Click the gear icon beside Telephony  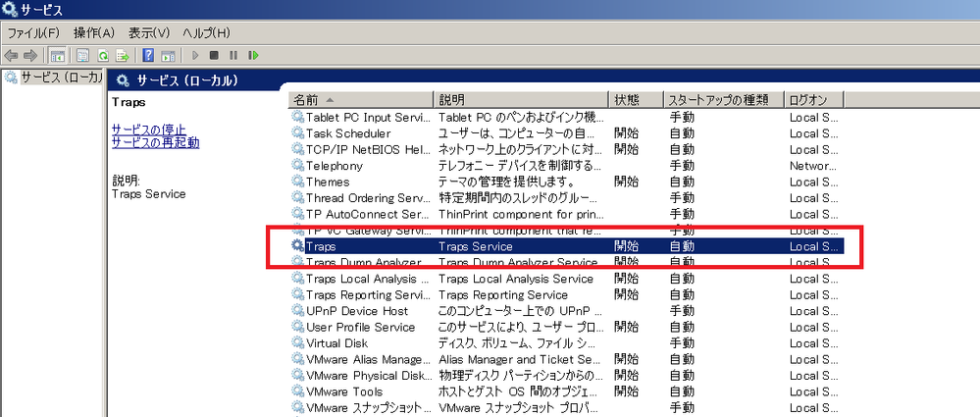tap(297, 166)
